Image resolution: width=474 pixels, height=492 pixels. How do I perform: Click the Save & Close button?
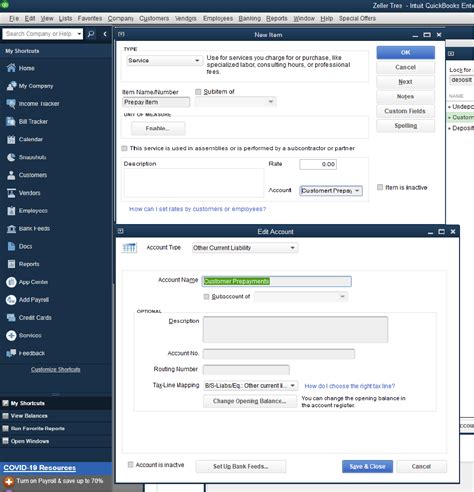367,466
